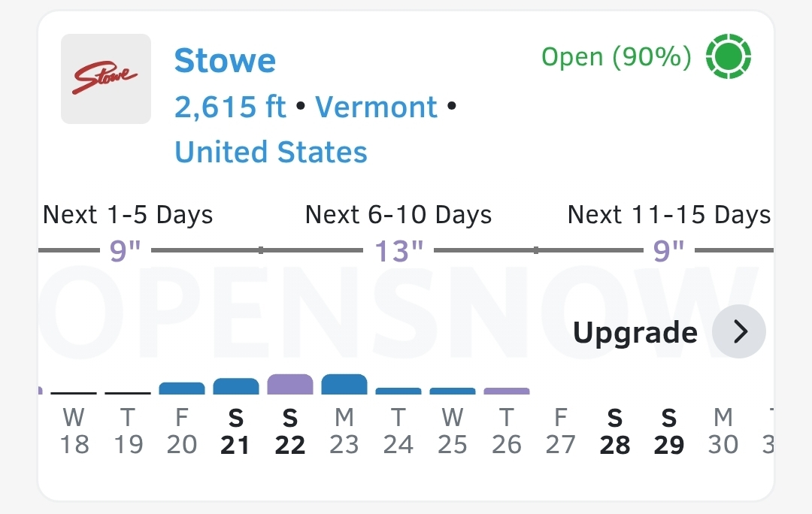This screenshot has height=514, width=812.
Task: Click the Upgrade chevron arrow button
Action: click(739, 332)
